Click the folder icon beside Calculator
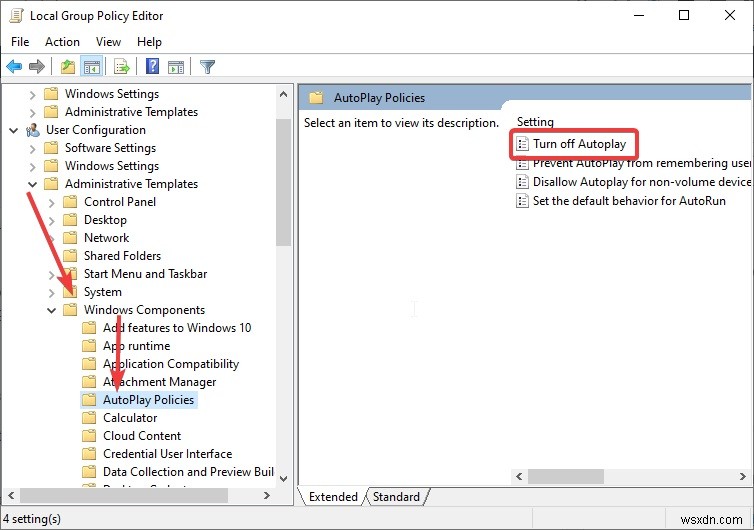754x530 pixels. pyautogui.click(x=89, y=417)
